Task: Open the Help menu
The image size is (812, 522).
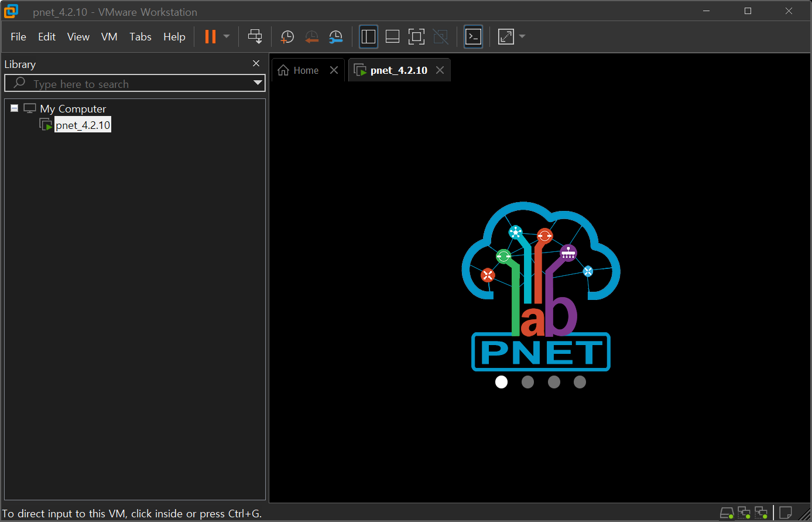Action: pyautogui.click(x=174, y=36)
